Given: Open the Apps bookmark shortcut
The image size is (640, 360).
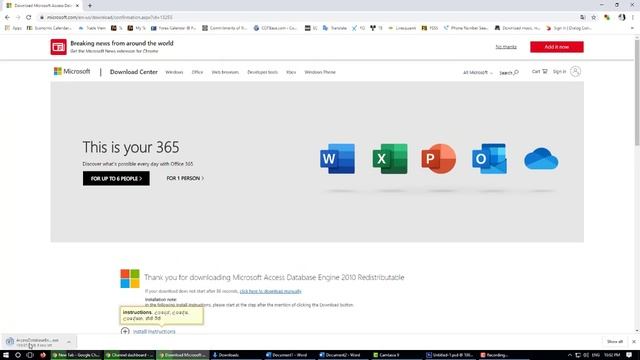Looking at the screenshot, I should click(13, 28).
